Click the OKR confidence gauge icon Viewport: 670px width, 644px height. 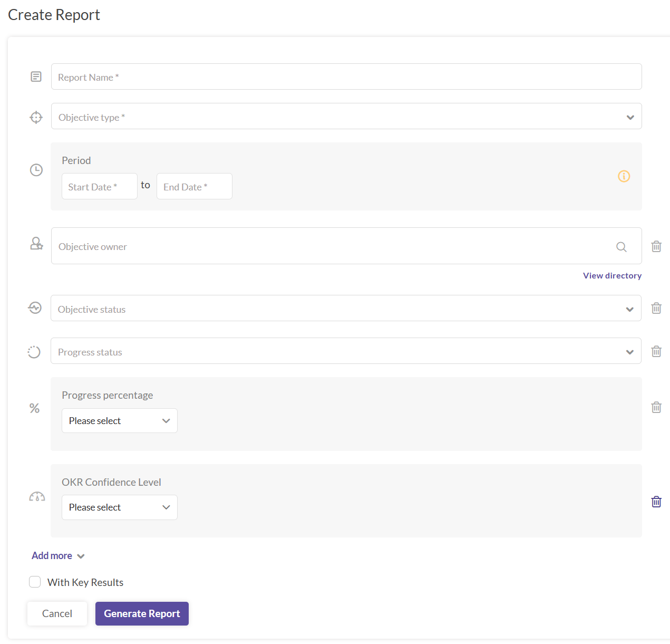coord(37,497)
